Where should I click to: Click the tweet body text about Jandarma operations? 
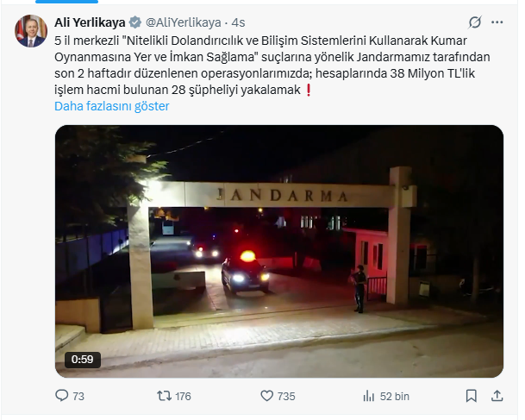click(272, 66)
